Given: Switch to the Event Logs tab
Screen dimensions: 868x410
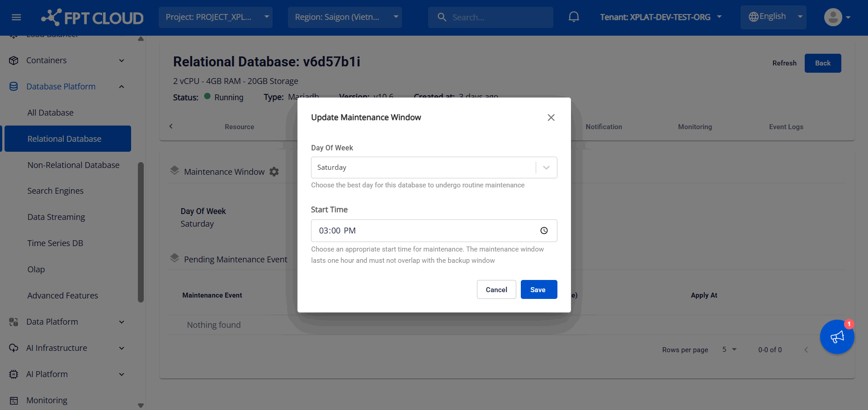Looking at the screenshot, I should pyautogui.click(x=786, y=127).
